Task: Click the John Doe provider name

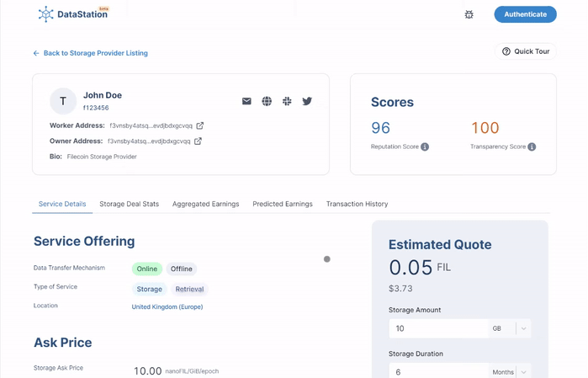Action: [x=103, y=95]
